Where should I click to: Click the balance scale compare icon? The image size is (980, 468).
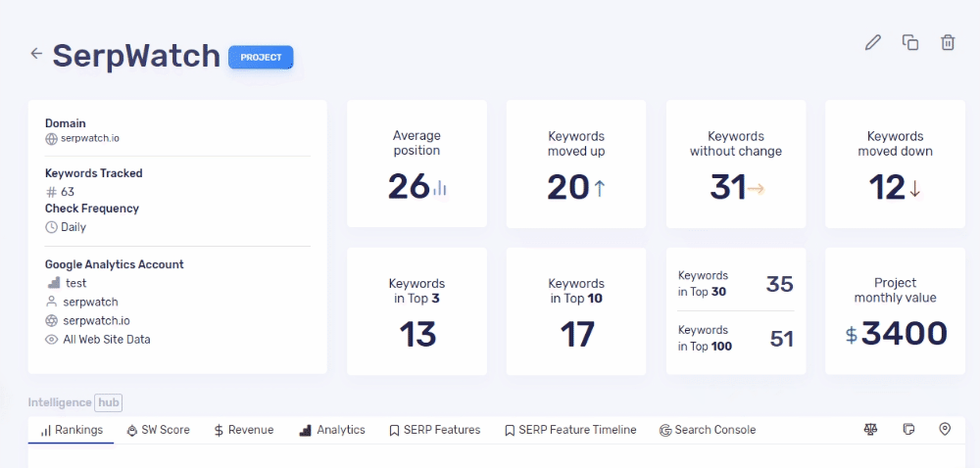(x=870, y=429)
